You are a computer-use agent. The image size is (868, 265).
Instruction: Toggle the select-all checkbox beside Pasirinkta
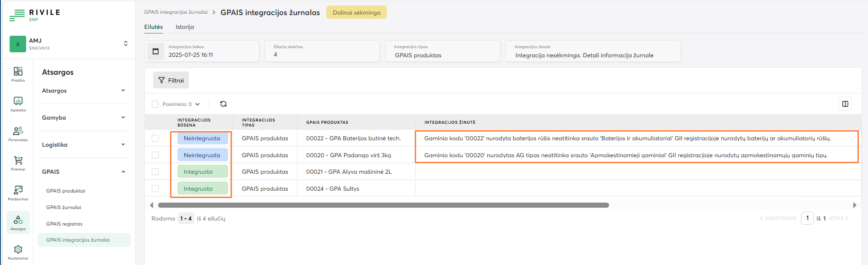[155, 105]
